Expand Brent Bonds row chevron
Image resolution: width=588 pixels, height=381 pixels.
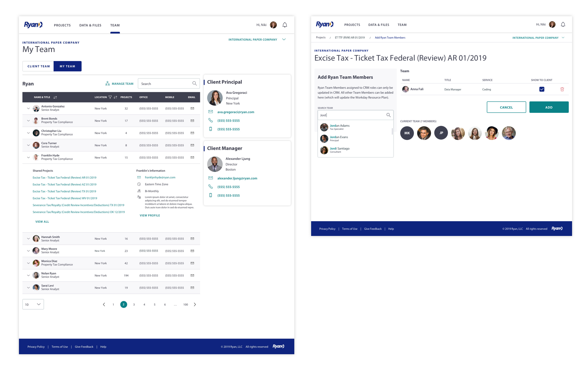[x=28, y=121]
